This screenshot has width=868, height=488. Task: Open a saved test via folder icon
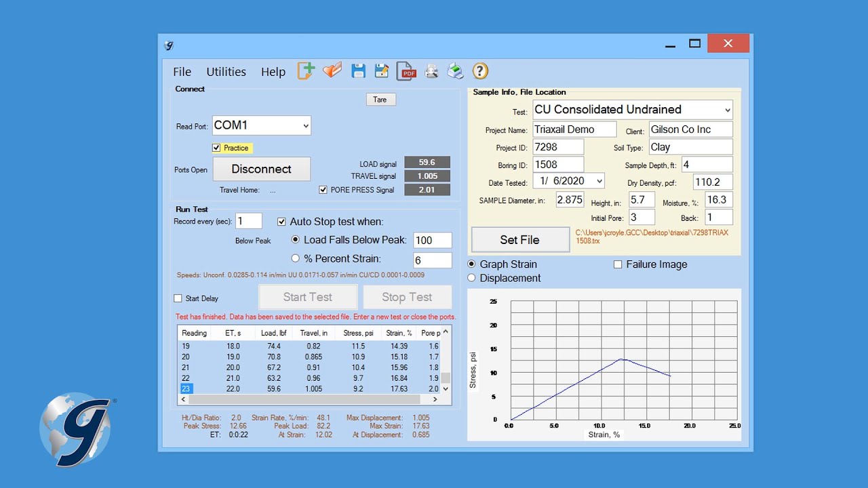[x=332, y=70]
